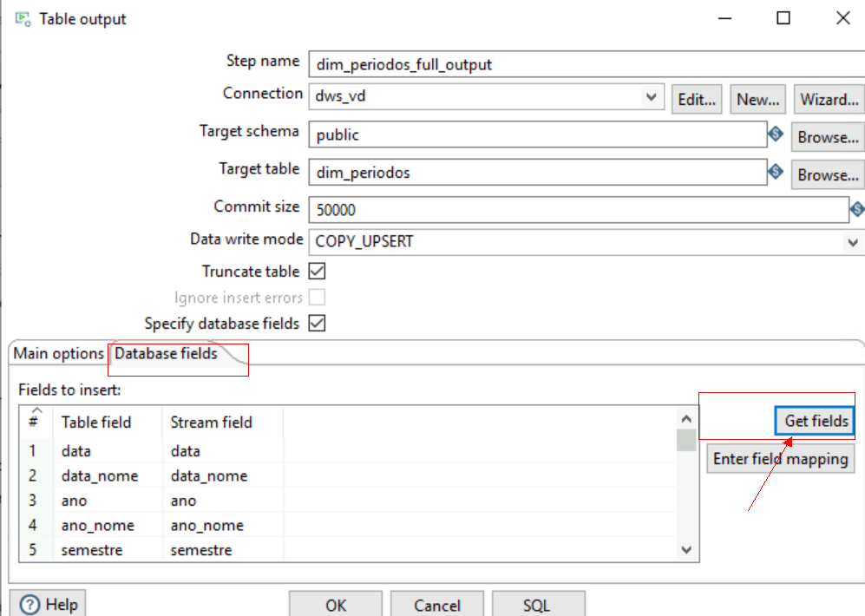The width and height of the screenshot is (865, 616).
Task: Click the Stream field column header
Action: [x=223, y=423]
